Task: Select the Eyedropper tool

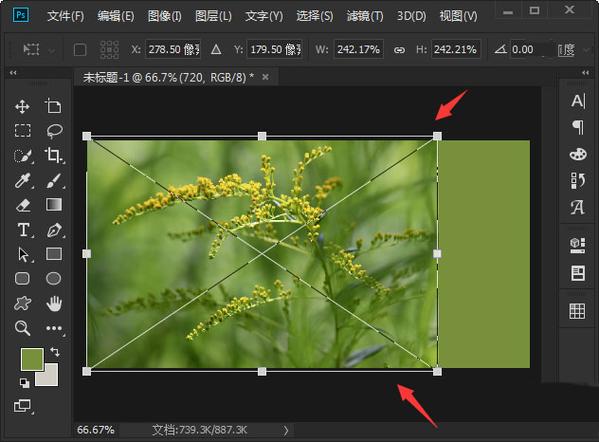Action: pos(23,180)
